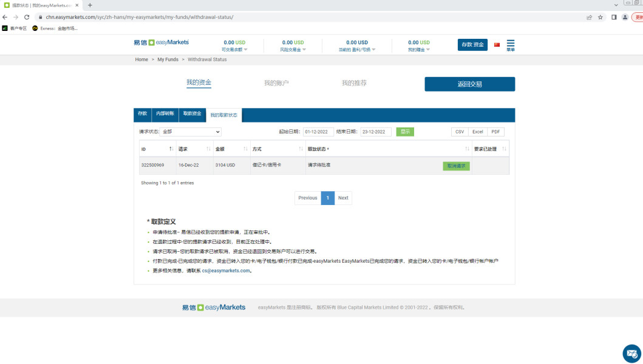Open the 内部转账 sub-tab
The image size is (643, 364).
pyautogui.click(x=165, y=115)
